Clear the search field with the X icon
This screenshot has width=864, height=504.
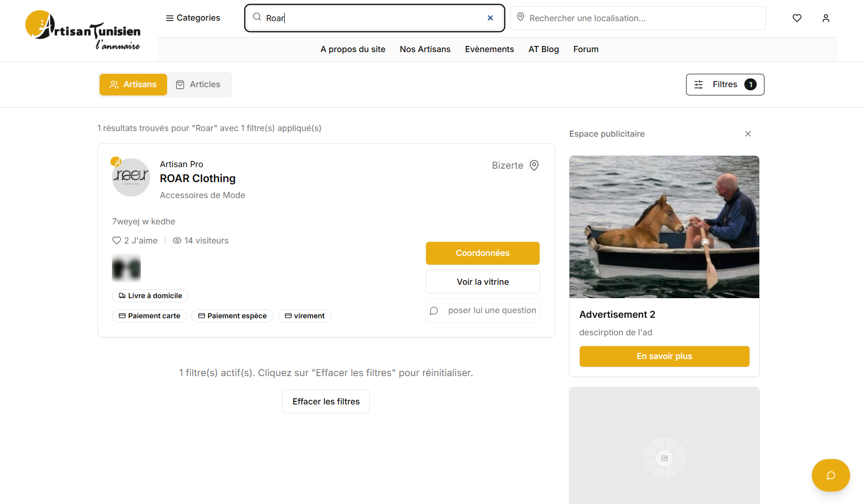pyautogui.click(x=490, y=18)
